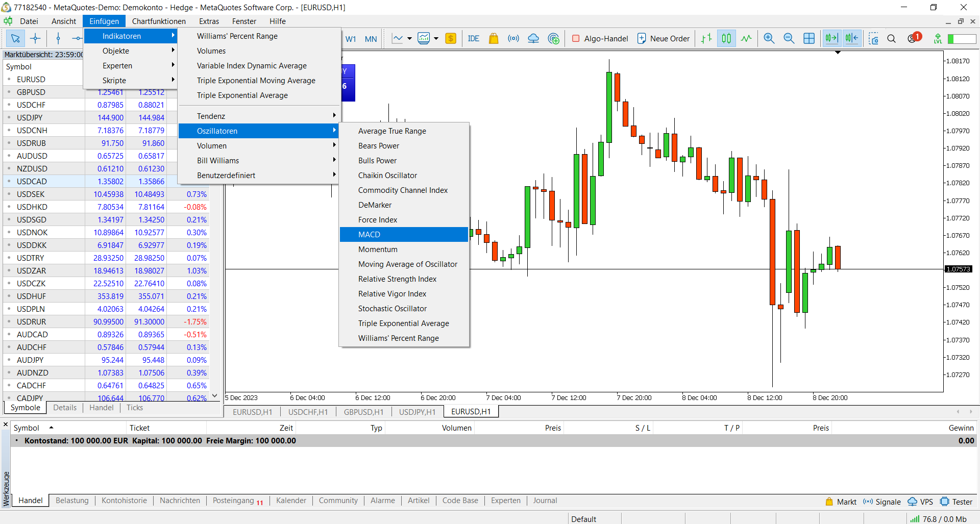The width and height of the screenshot is (980, 524).
Task: Open the search magnifier icon
Action: click(892, 38)
